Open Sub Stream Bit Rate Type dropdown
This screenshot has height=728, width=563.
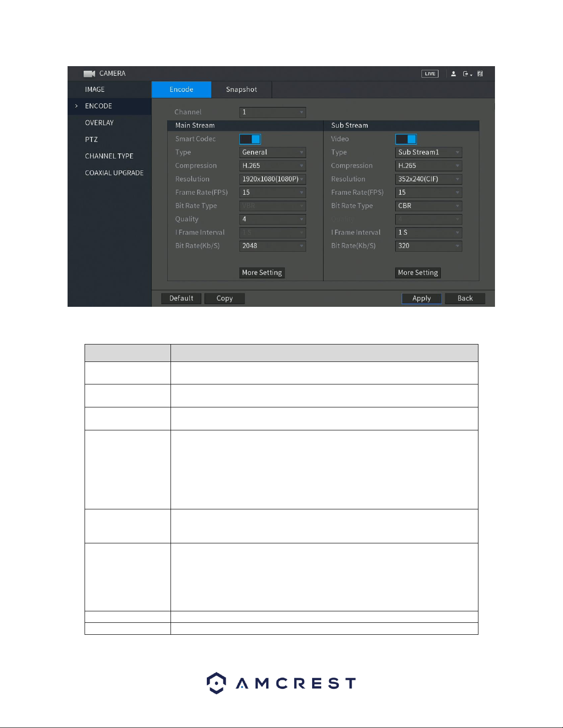[428, 206]
